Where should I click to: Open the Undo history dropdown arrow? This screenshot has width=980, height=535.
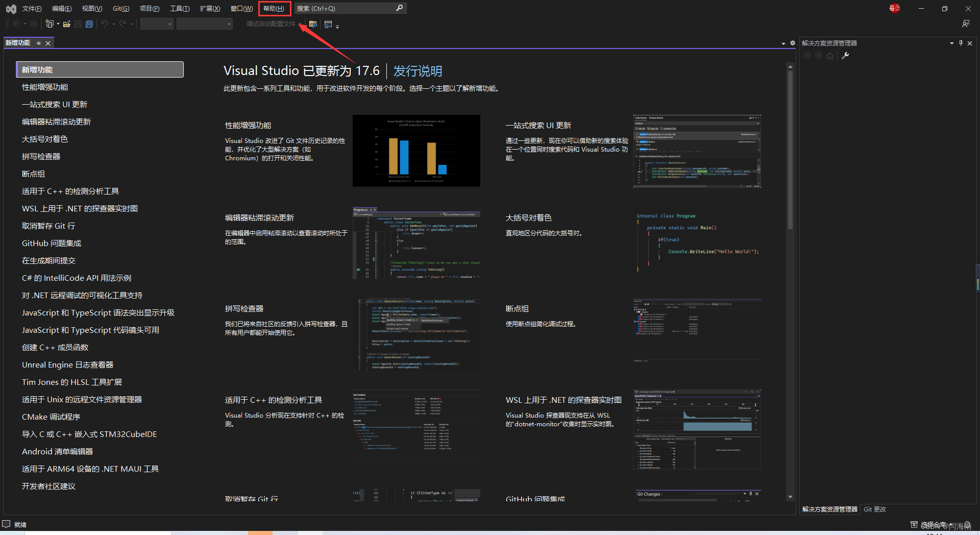click(113, 24)
